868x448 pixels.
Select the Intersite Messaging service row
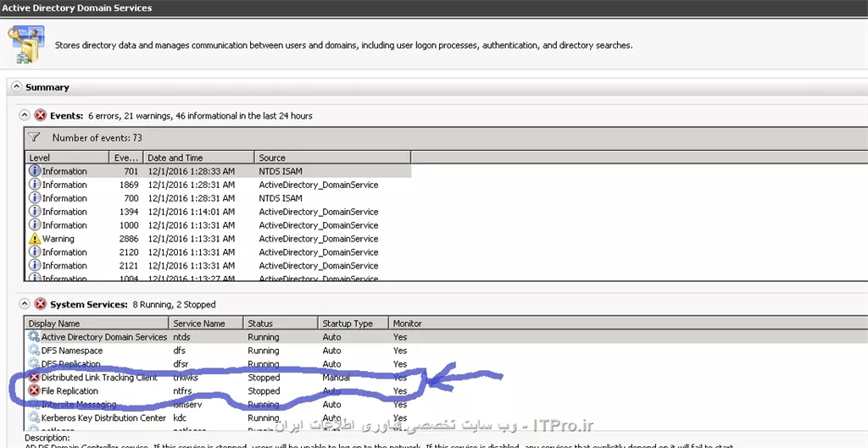coord(446,404)
